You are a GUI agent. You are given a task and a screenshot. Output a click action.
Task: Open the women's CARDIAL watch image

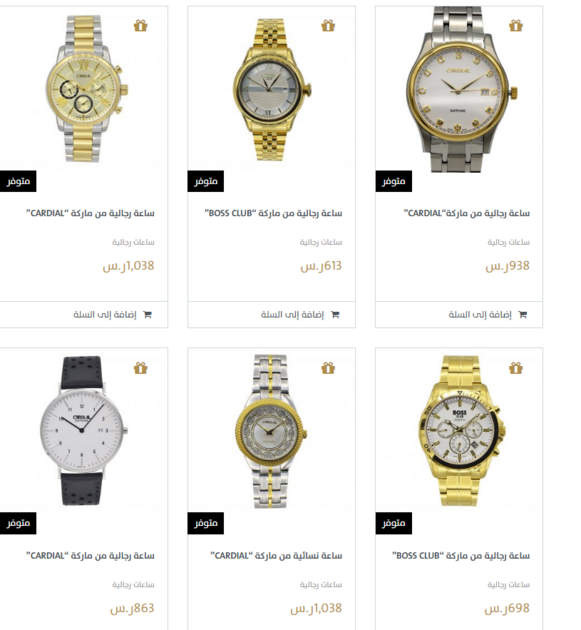point(271,431)
